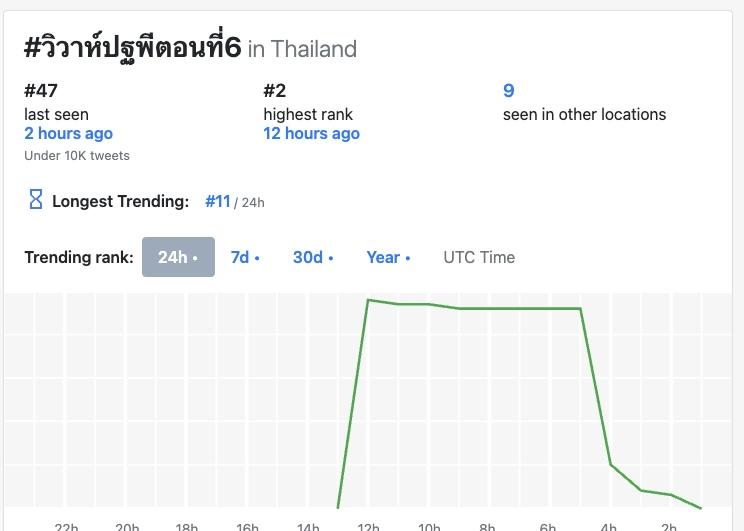
Task: Click the #2 highest rank value
Action: (276, 91)
